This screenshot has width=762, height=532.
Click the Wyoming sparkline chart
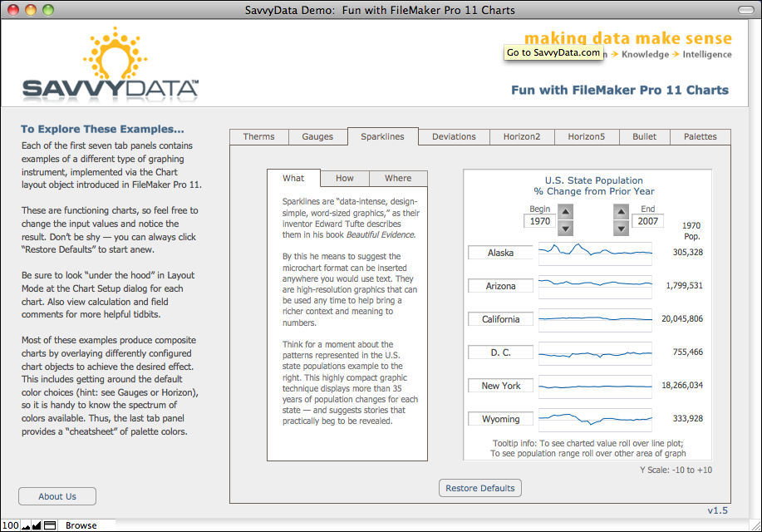pos(595,419)
